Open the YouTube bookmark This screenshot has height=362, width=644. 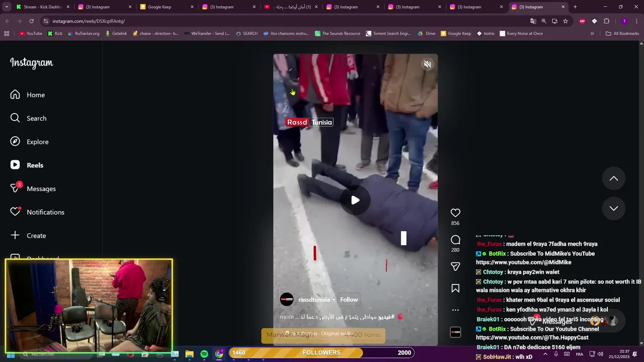click(31, 34)
